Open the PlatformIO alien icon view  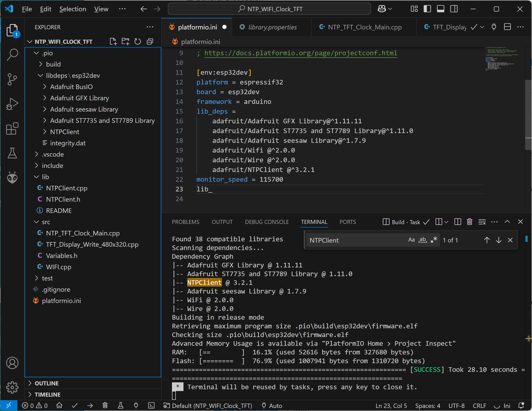coord(12,178)
